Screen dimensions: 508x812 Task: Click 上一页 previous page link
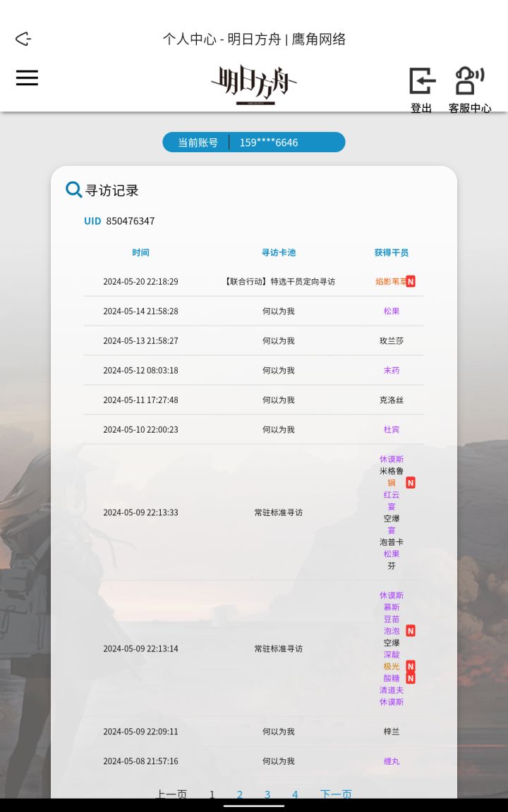[x=171, y=794]
